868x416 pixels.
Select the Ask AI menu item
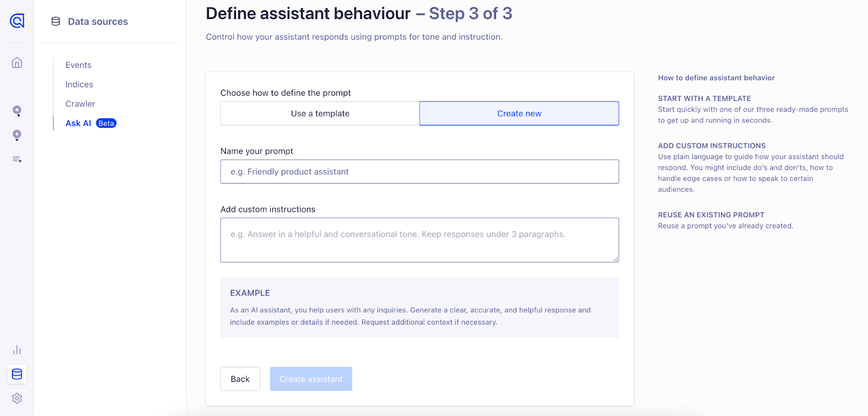[x=79, y=123]
